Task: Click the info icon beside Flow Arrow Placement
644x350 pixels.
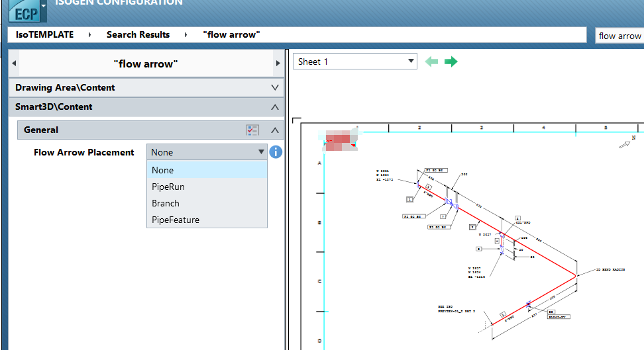Action: [x=276, y=152]
